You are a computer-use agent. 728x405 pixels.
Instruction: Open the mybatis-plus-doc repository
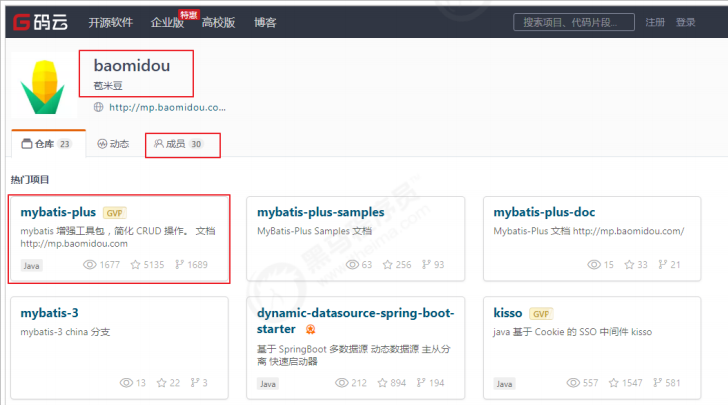point(544,212)
